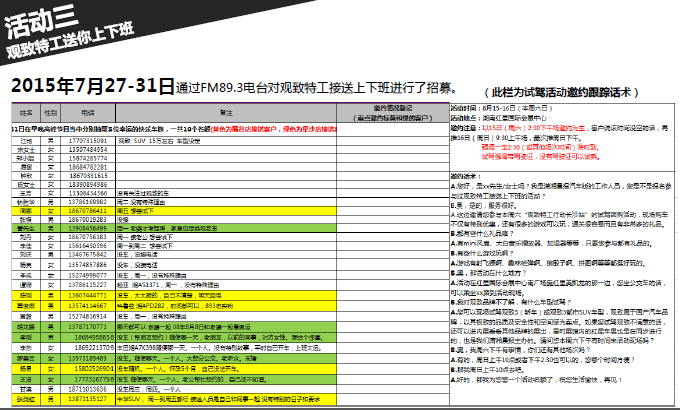Click the note '（此栏为试驾活动邀约跟踪话术）'

(562, 92)
